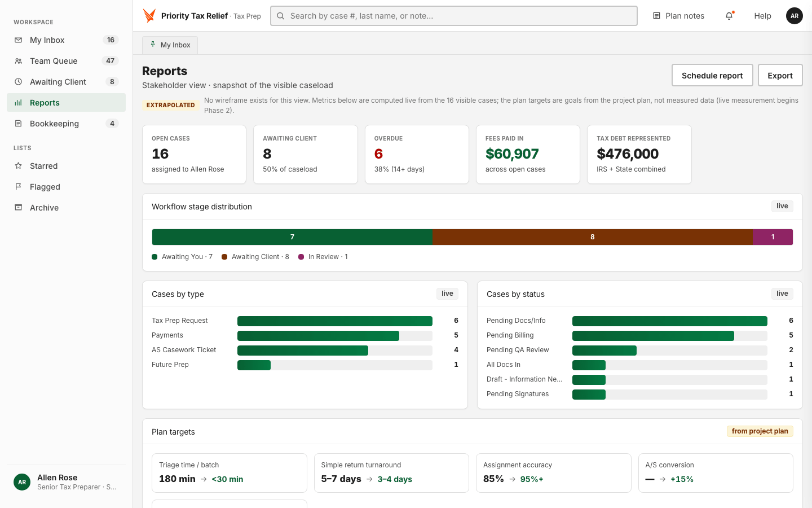Image resolution: width=812 pixels, height=508 pixels.
Task: Click the Team Queue people icon
Action: tap(18, 61)
